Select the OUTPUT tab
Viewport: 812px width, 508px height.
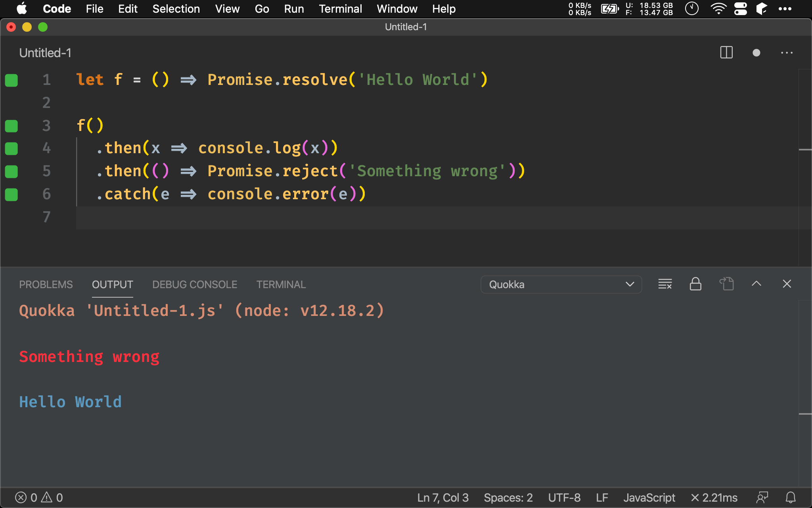tap(112, 285)
